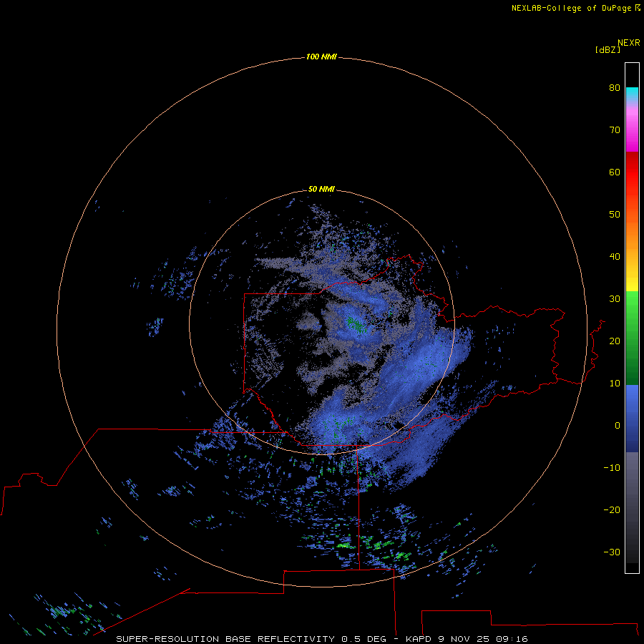The image size is (644, 644).
Task: Click the 40 dBZ scale value
Action: 615,257
